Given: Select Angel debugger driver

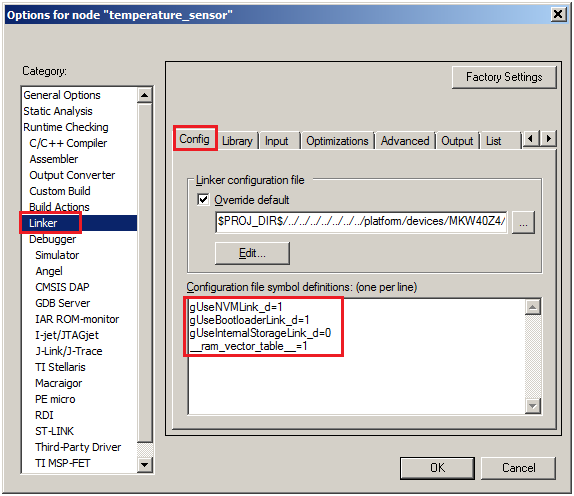Looking at the screenshot, I should [x=49, y=271].
